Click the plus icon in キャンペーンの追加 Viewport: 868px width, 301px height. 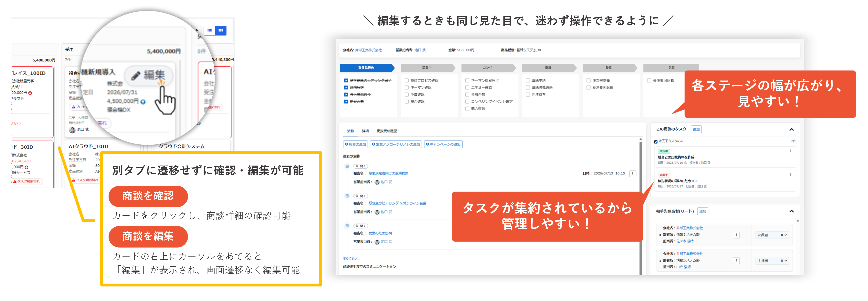(x=428, y=144)
